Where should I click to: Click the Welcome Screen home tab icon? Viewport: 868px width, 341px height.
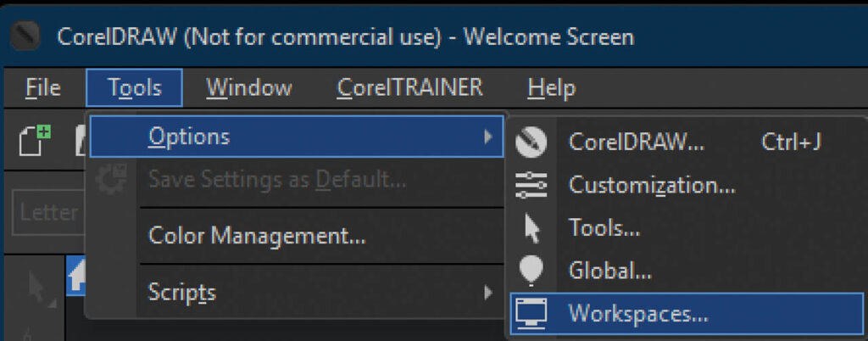(x=77, y=275)
